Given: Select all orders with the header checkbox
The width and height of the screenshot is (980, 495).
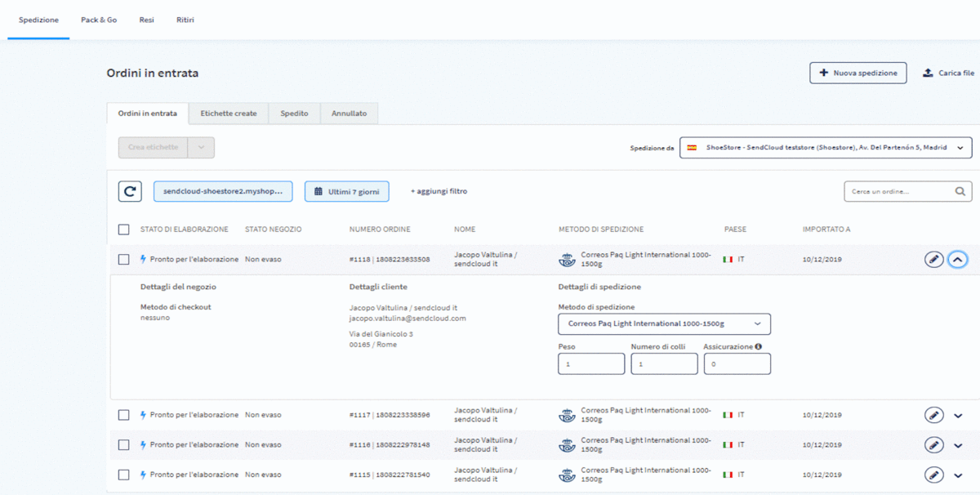Looking at the screenshot, I should [124, 230].
